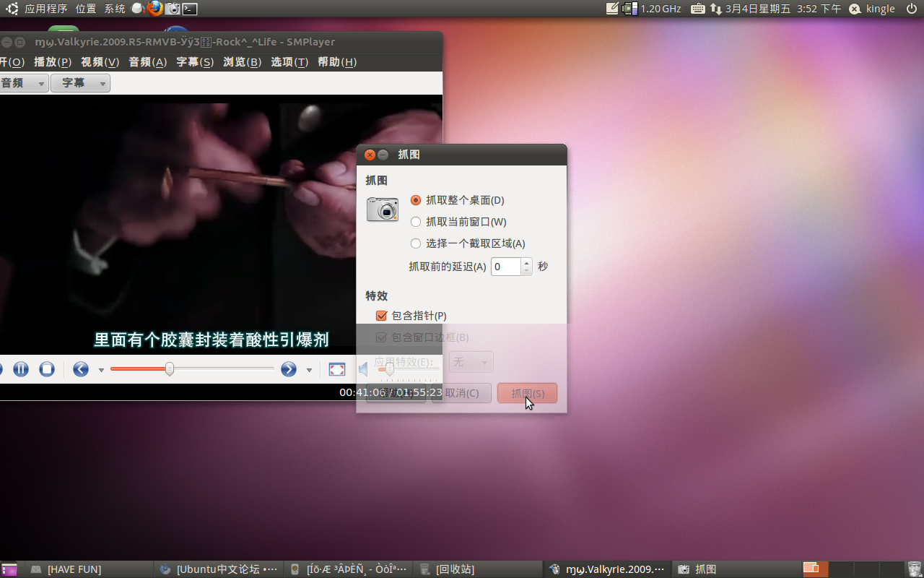Viewport: 924px width, 578px height.
Task: Click the keyboard indicator icon
Action: [698, 9]
